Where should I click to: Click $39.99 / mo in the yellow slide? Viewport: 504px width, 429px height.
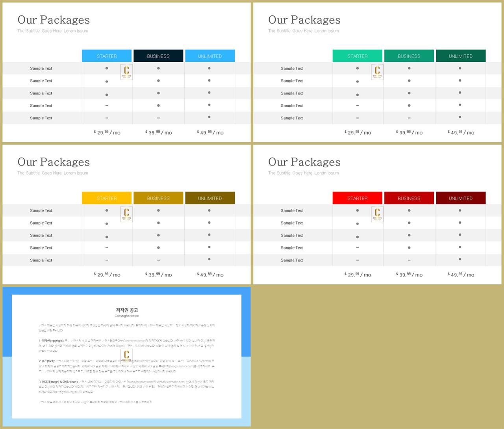[x=159, y=275]
